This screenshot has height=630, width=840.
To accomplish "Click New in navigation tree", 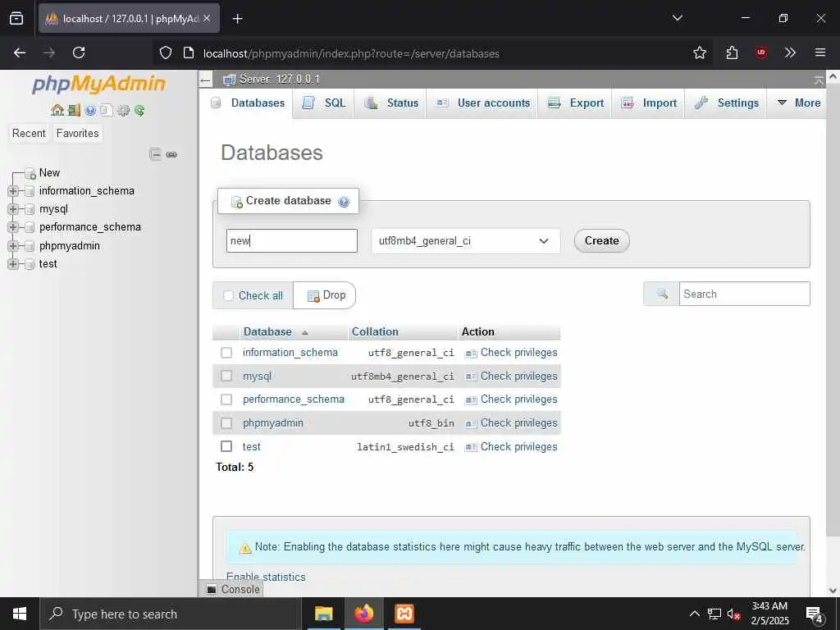I will pyautogui.click(x=49, y=173).
